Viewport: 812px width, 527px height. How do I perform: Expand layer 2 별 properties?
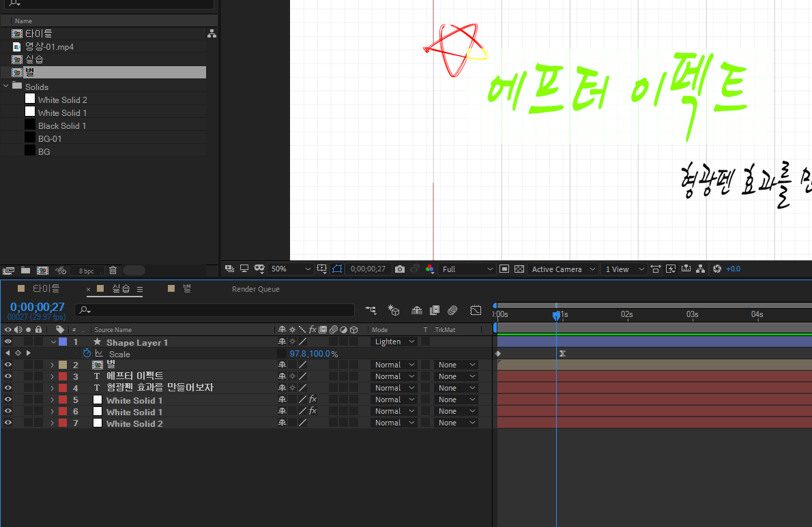[x=53, y=365]
